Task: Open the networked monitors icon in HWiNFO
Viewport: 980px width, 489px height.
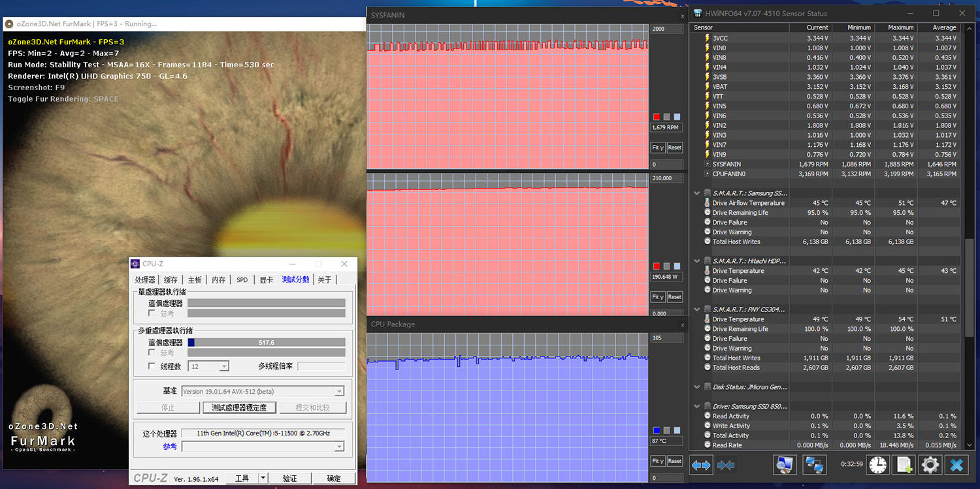Action: tap(814, 465)
